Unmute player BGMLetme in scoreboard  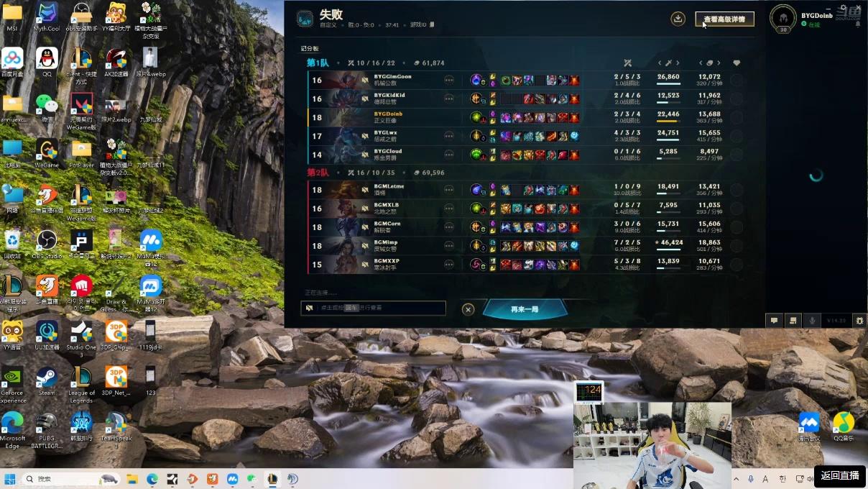364,190
